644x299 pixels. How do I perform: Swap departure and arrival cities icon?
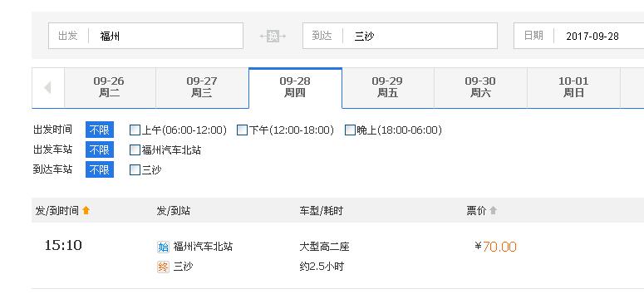(x=273, y=37)
